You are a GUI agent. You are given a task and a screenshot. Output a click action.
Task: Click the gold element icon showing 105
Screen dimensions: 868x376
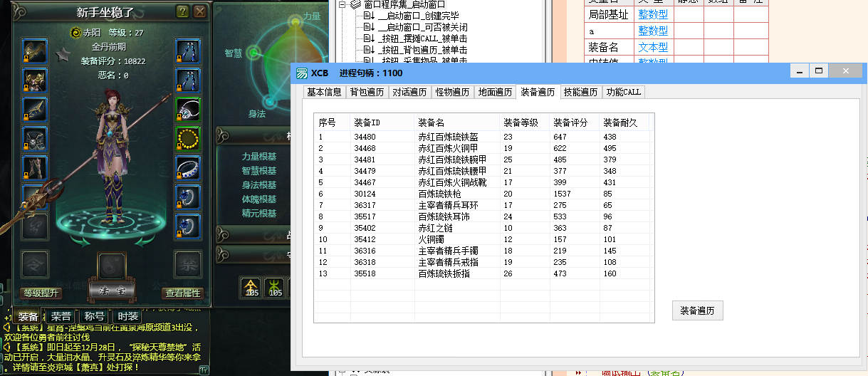coord(252,287)
